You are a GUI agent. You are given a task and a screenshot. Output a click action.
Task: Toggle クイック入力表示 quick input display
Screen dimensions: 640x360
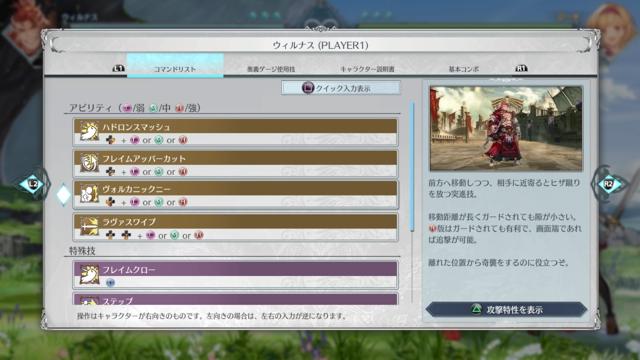341,88
